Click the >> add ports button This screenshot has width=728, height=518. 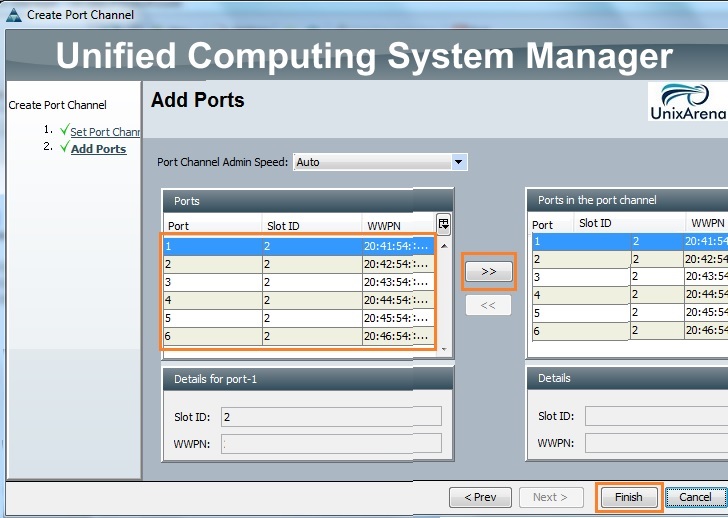[x=489, y=272]
